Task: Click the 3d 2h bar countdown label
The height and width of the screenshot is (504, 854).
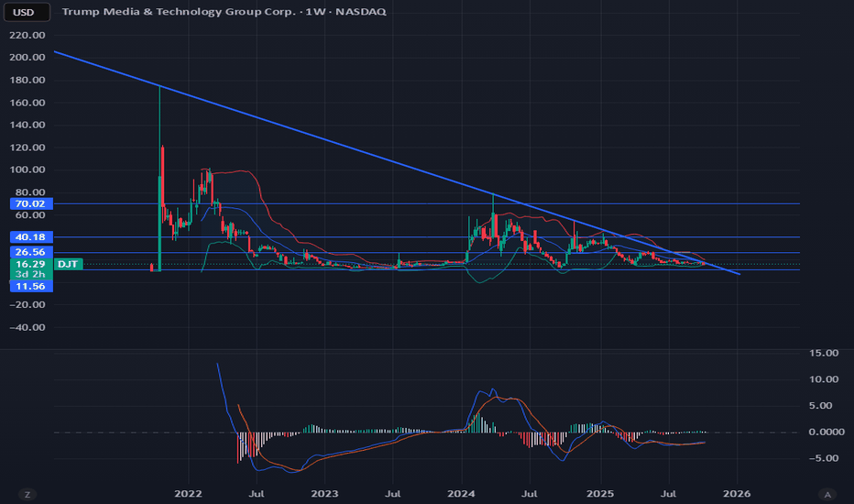Action: [31, 275]
